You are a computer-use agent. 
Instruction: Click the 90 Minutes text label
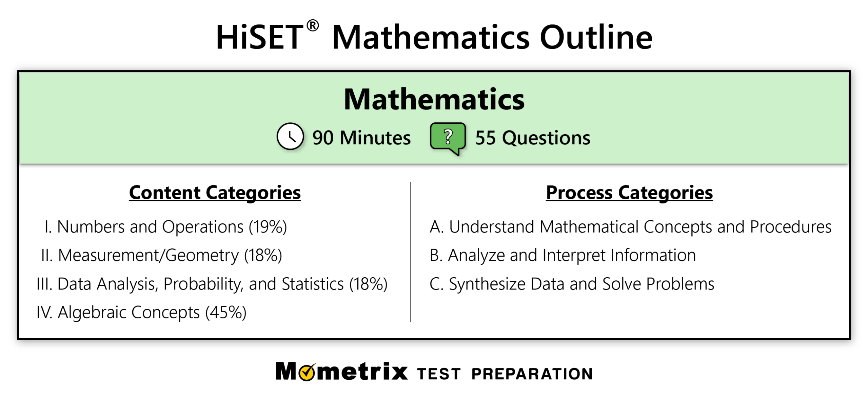(361, 138)
